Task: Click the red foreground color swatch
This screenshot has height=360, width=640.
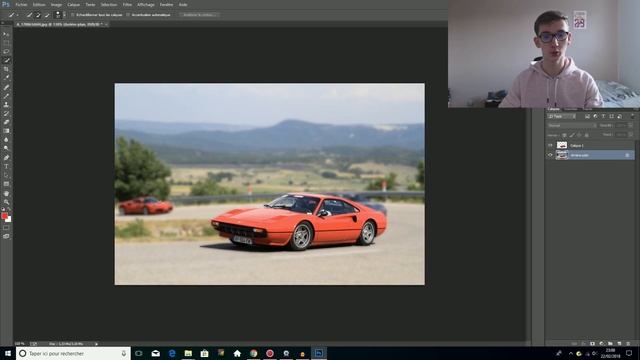Action: (4, 216)
